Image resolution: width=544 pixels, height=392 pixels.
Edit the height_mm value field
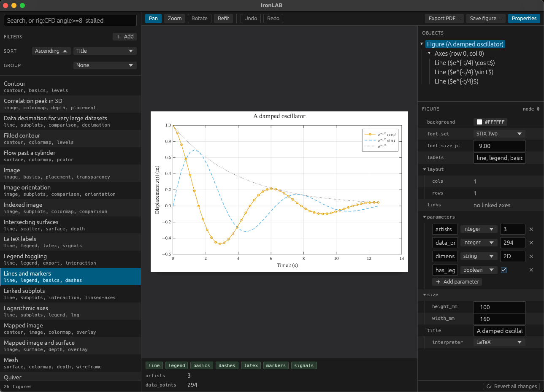tap(499, 307)
